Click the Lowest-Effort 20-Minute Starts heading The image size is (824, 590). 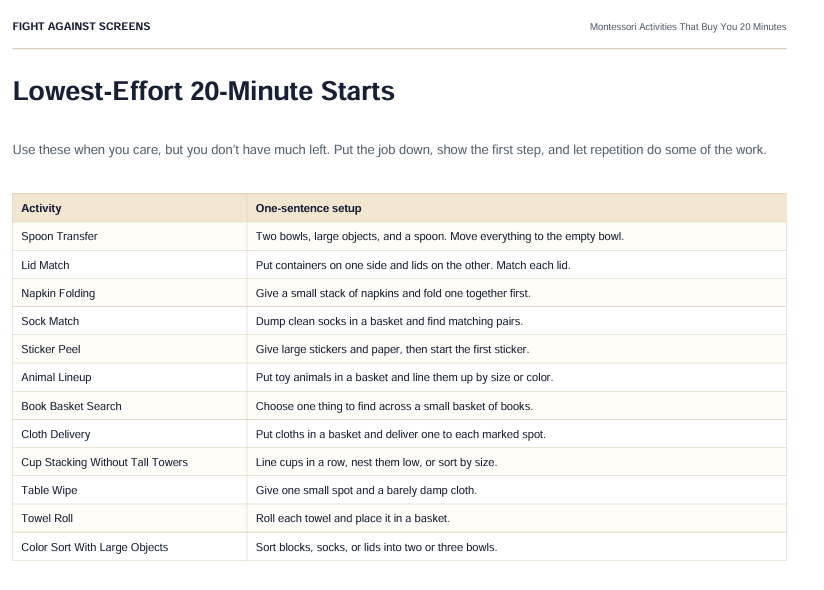[203, 91]
